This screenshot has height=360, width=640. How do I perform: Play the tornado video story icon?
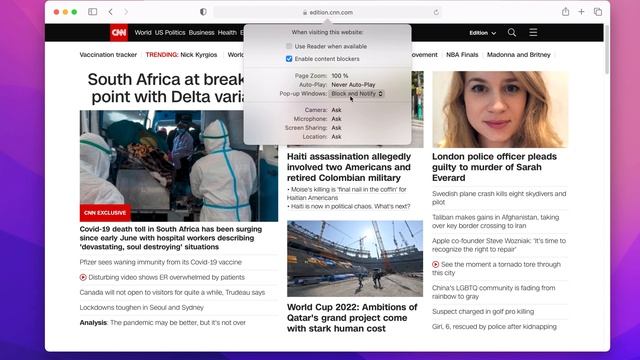coord(436,264)
